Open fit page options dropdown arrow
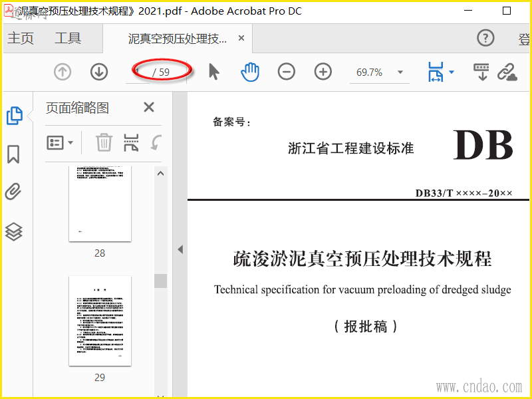This screenshot has height=399, width=532. pyautogui.click(x=452, y=72)
